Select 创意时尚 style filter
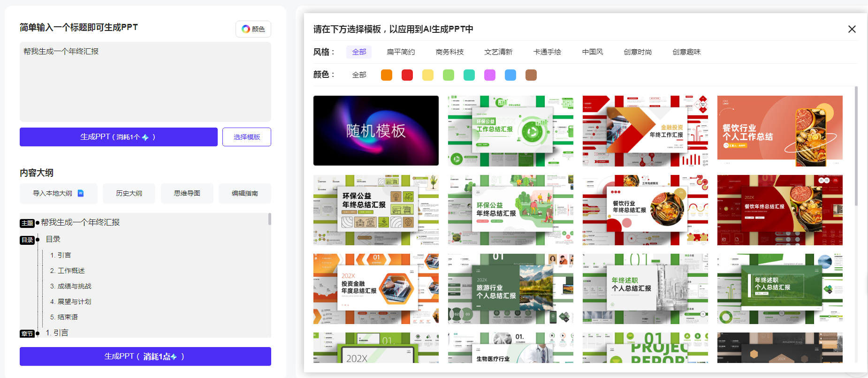The image size is (868, 378). 638,52
